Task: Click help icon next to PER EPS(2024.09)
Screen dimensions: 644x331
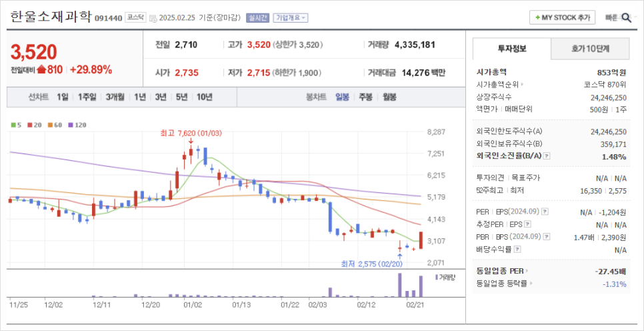Action: pos(545,212)
